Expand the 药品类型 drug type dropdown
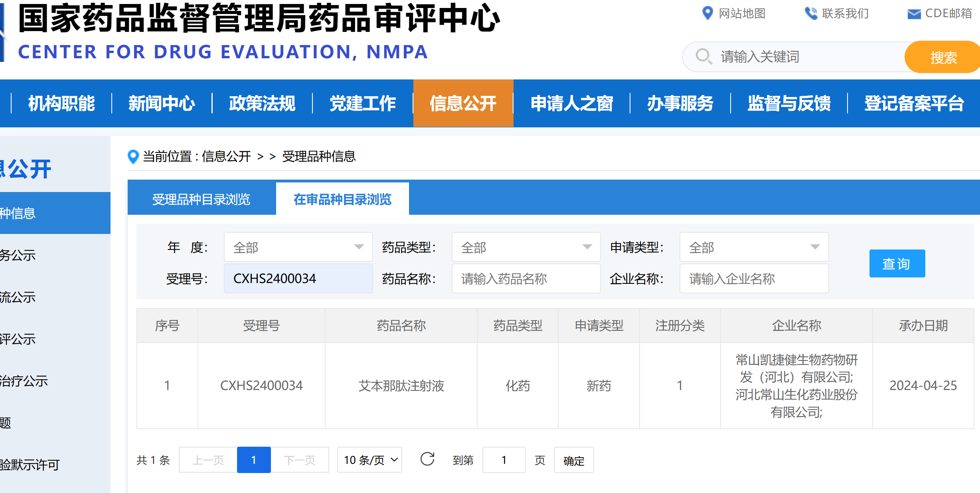Image resolution: width=980 pixels, height=493 pixels. click(x=526, y=247)
